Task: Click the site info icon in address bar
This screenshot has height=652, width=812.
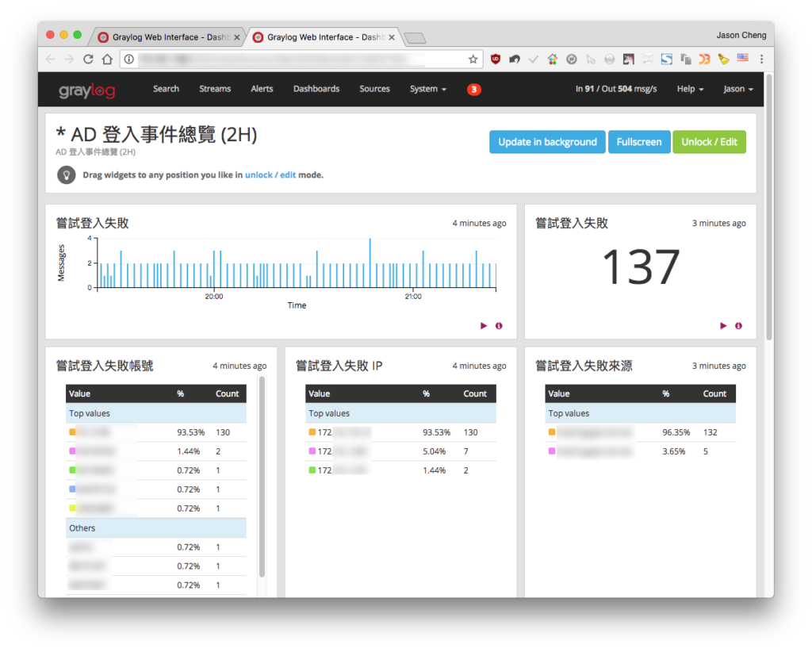Action: coord(129,59)
